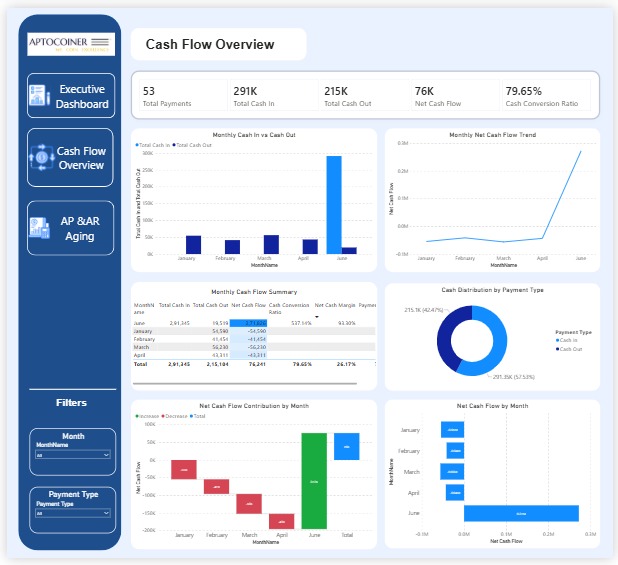Go to AP & AR Aging page
The image size is (618, 565).
[x=71, y=228]
